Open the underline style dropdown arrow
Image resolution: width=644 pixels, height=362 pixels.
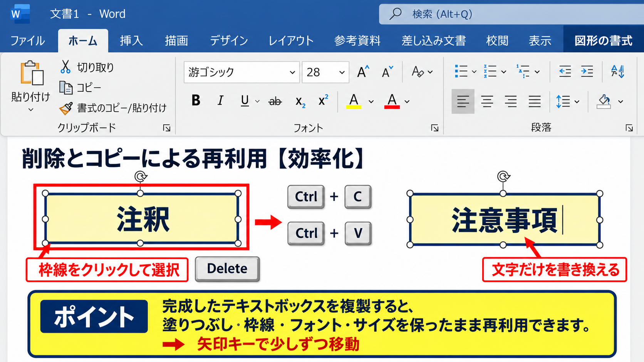point(257,102)
